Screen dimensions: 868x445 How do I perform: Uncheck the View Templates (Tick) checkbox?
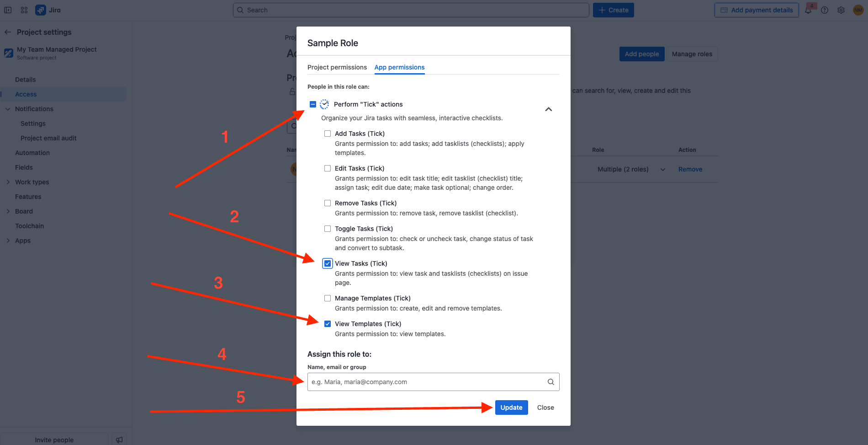tap(328, 324)
